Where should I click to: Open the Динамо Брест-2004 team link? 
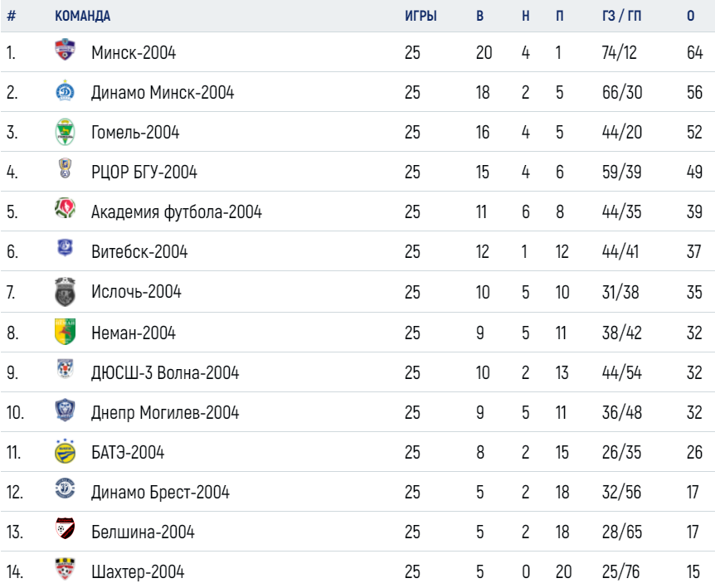[160, 493]
